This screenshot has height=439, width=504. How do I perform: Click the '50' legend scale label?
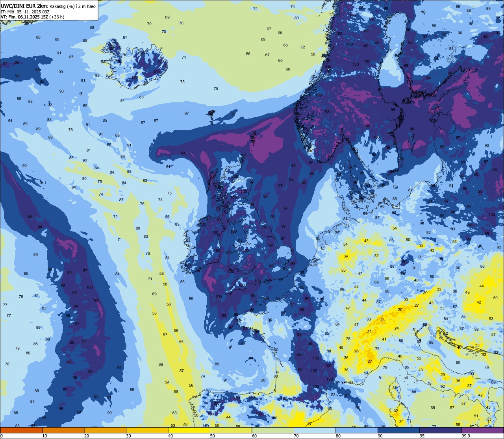213,436
